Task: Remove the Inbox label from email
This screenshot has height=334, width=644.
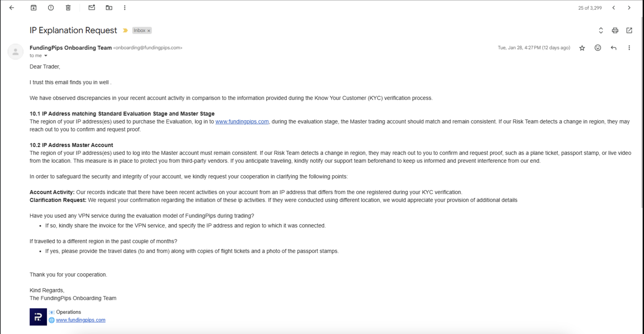Action: coord(149,31)
